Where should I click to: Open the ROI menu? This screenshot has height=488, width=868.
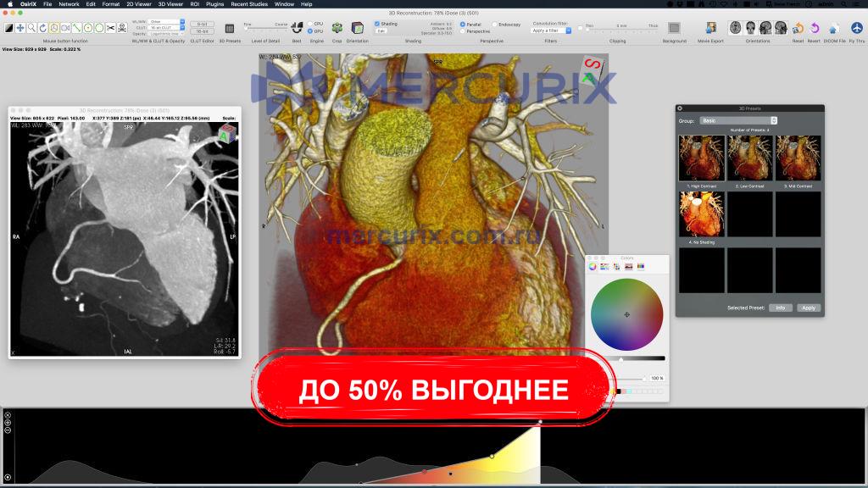point(194,4)
